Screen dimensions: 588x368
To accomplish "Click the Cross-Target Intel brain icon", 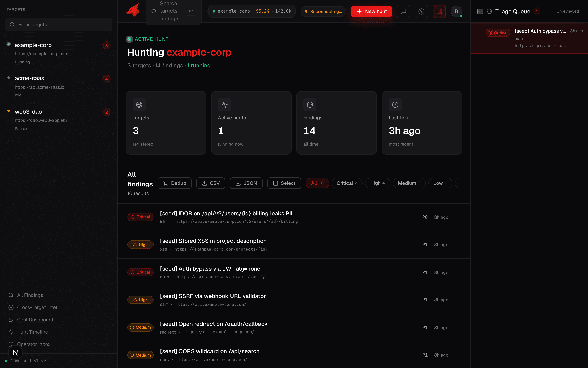I will click(11, 307).
